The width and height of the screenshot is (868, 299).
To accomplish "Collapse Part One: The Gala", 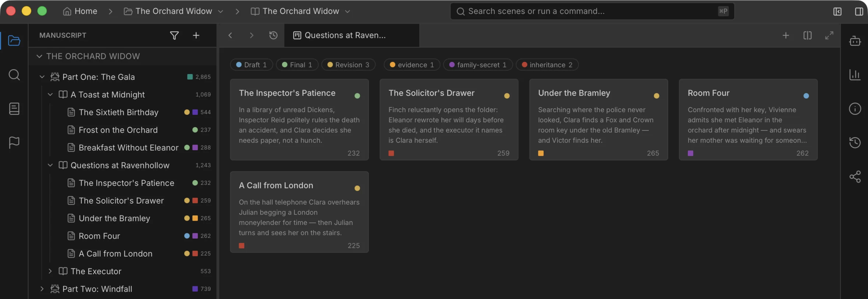I will [x=42, y=77].
